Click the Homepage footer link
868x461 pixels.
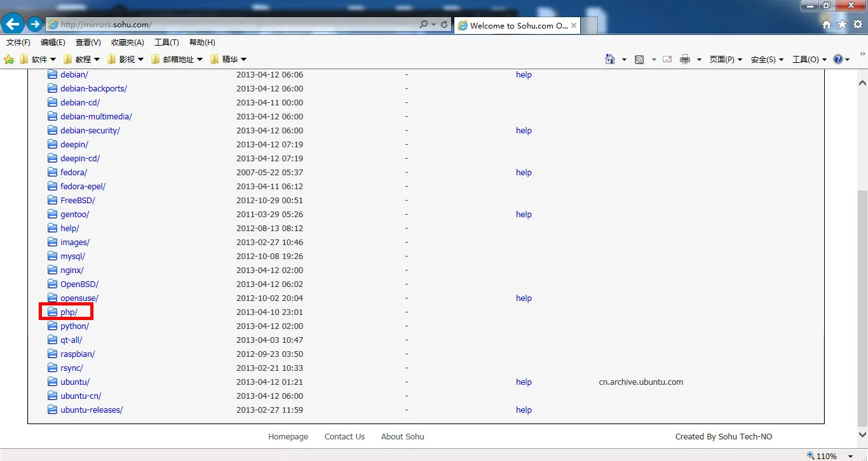(x=288, y=436)
